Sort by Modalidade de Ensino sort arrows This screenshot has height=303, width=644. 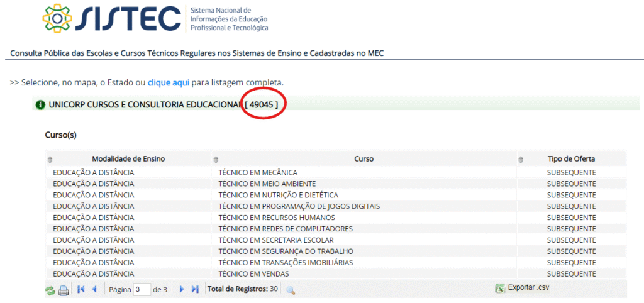(x=50, y=159)
